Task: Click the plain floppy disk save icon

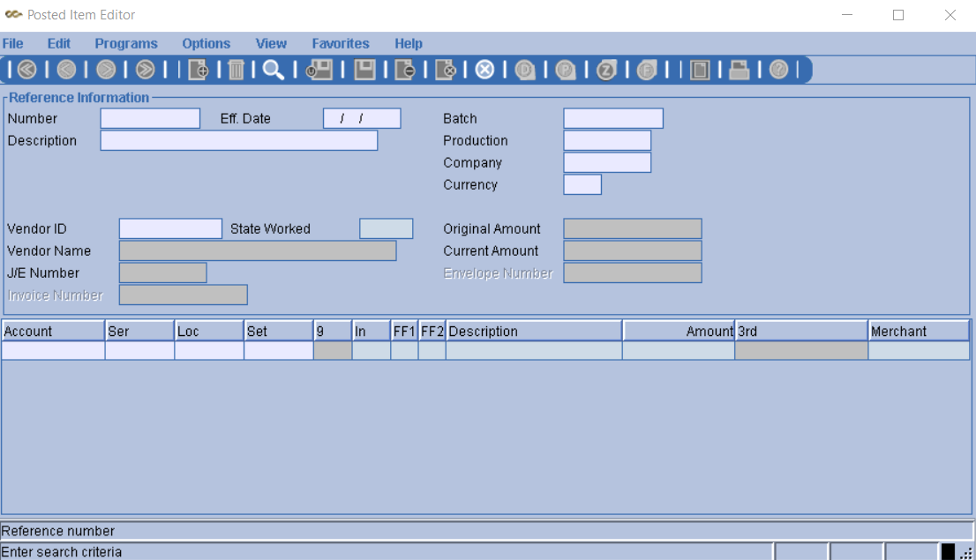Action: [x=364, y=70]
